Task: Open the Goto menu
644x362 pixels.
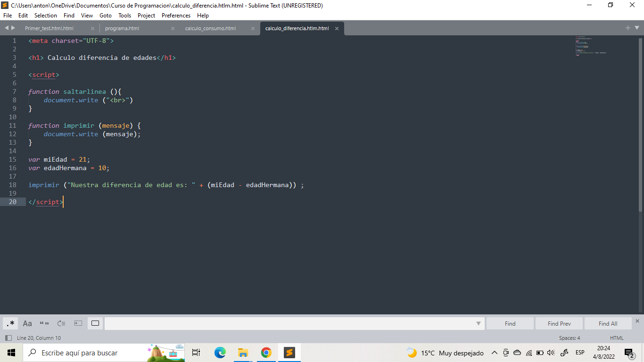Action: click(106, 16)
